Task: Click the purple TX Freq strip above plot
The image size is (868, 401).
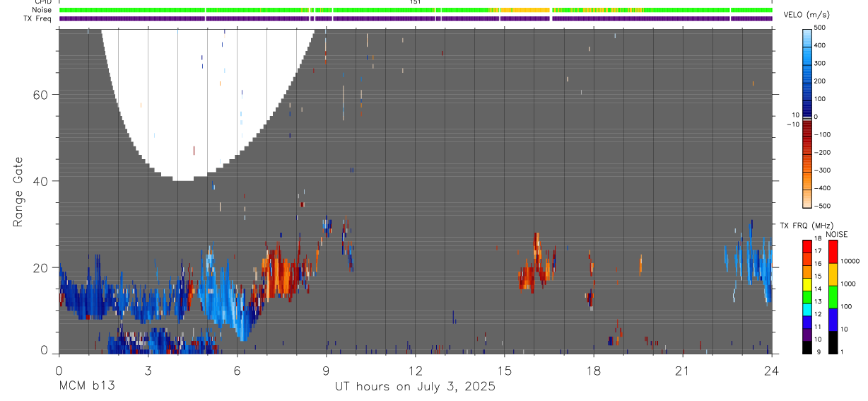Action: 416,18
